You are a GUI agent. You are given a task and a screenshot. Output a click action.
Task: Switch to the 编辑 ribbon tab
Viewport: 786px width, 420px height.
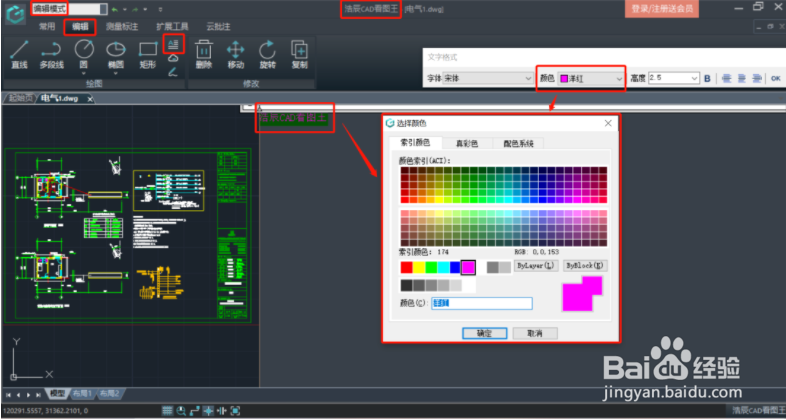[x=80, y=27]
